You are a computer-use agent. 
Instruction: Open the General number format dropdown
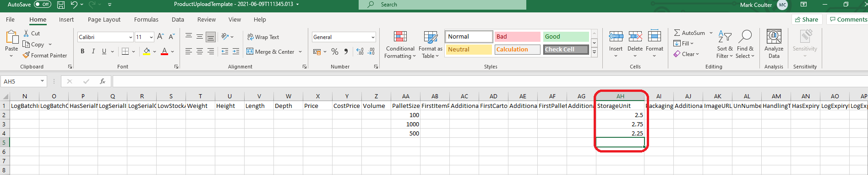click(x=373, y=37)
